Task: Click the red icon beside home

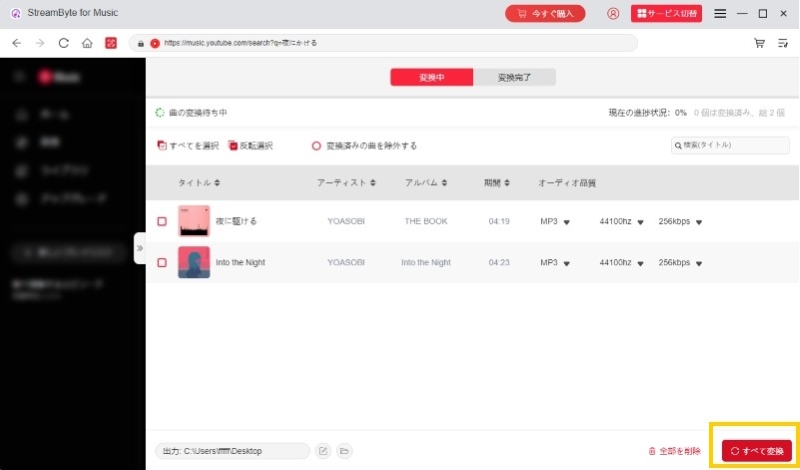Action: coord(111,43)
